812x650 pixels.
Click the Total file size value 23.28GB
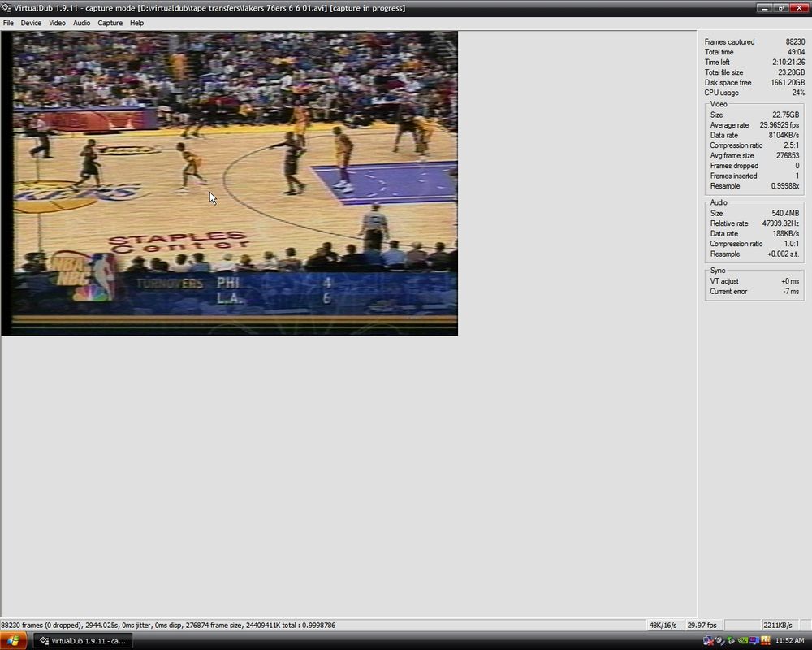791,72
